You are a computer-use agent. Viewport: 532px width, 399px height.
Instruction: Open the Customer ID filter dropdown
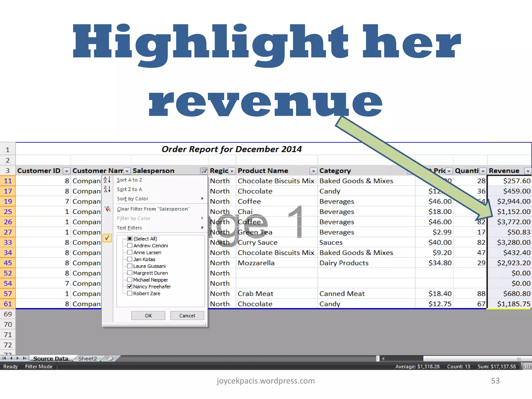pyautogui.click(x=66, y=171)
